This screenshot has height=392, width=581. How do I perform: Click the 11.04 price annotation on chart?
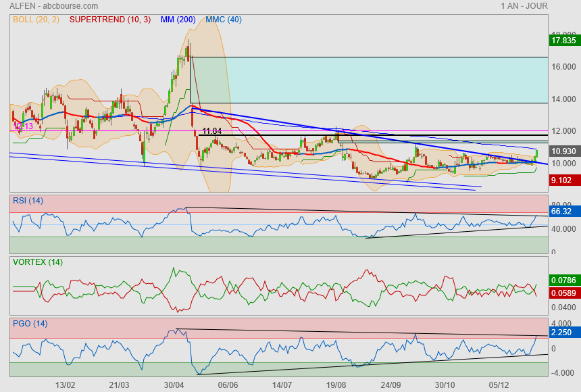212,131
